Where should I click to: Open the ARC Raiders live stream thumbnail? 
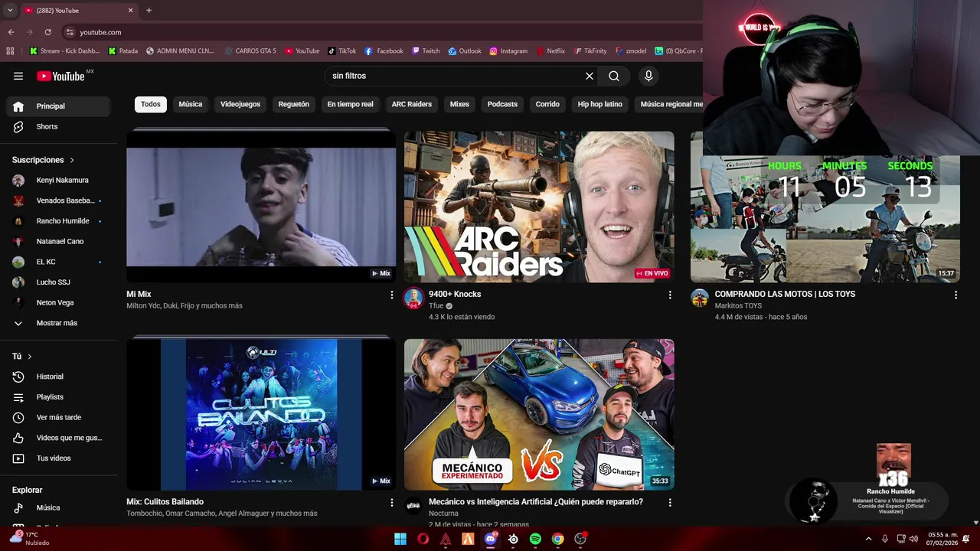coord(539,207)
